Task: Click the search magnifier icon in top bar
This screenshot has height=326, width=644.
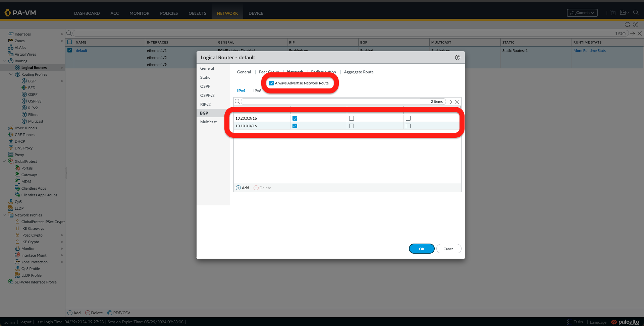Action: (636, 13)
